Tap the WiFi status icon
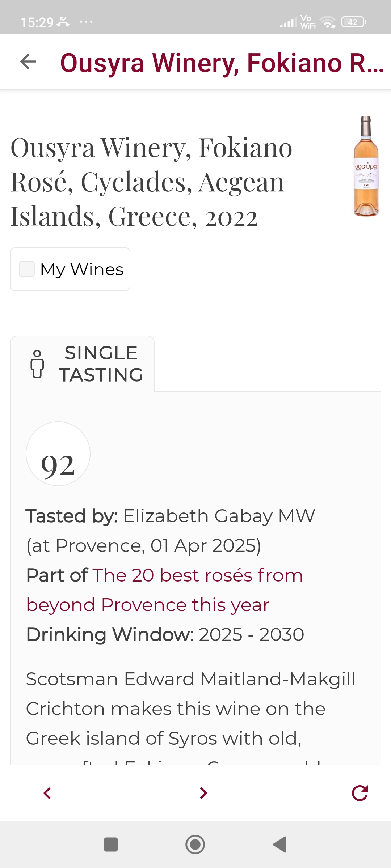 [329, 22]
